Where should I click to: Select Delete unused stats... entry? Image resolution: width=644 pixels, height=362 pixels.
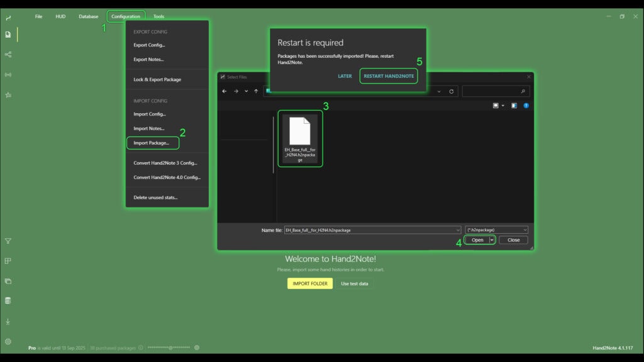167,197
